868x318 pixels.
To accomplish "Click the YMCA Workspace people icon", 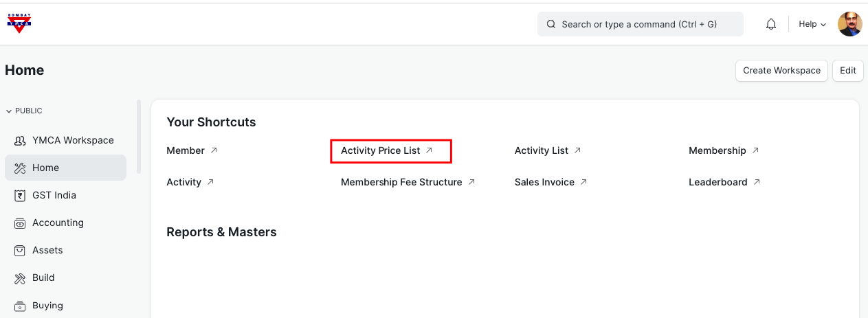I will [x=20, y=140].
